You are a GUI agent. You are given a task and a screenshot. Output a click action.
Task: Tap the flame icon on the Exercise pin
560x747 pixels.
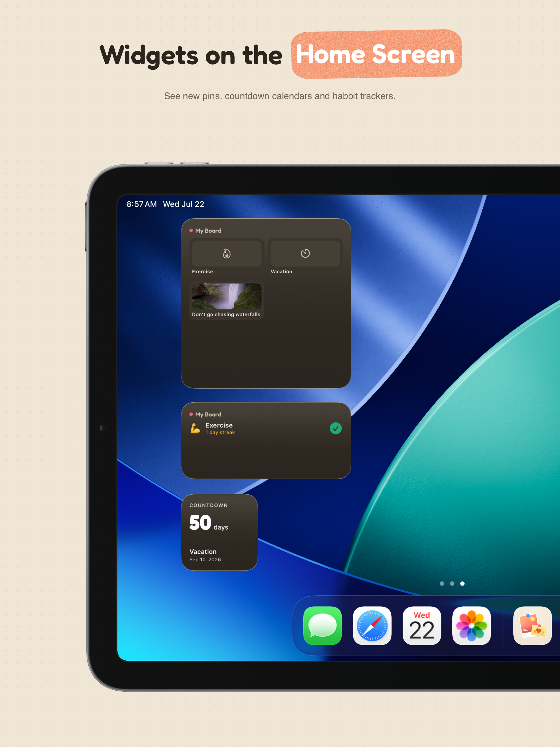pos(227,253)
